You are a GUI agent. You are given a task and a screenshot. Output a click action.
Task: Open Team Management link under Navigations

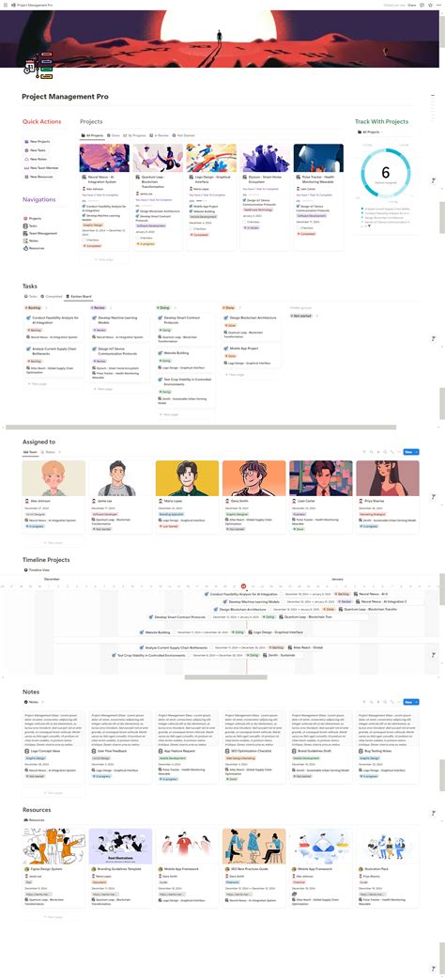coord(40,233)
